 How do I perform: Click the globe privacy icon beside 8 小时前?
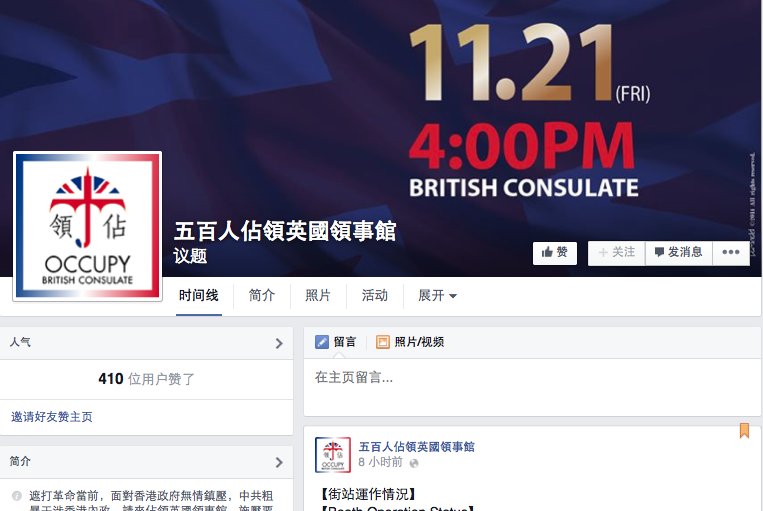pyautogui.click(x=414, y=463)
